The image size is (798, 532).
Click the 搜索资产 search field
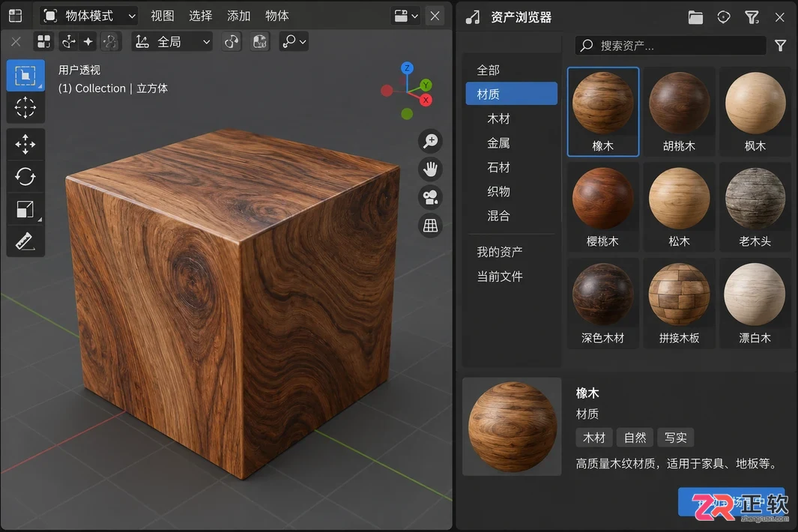tap(671, 46)
